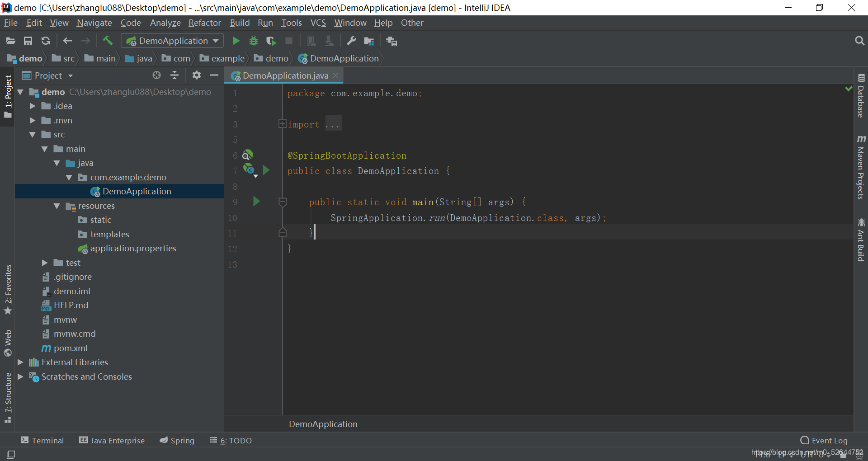
Task: Click the Save All toolbar icon
Action: click(28, 41)
